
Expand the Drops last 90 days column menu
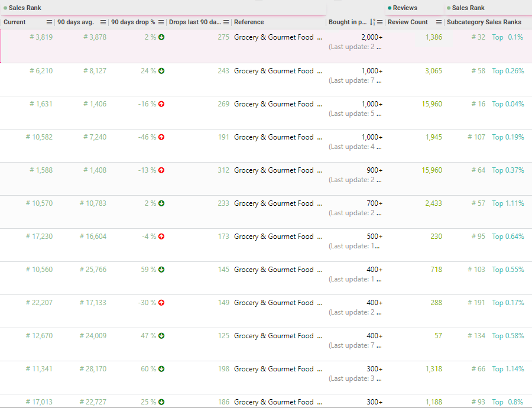(226, 22)
